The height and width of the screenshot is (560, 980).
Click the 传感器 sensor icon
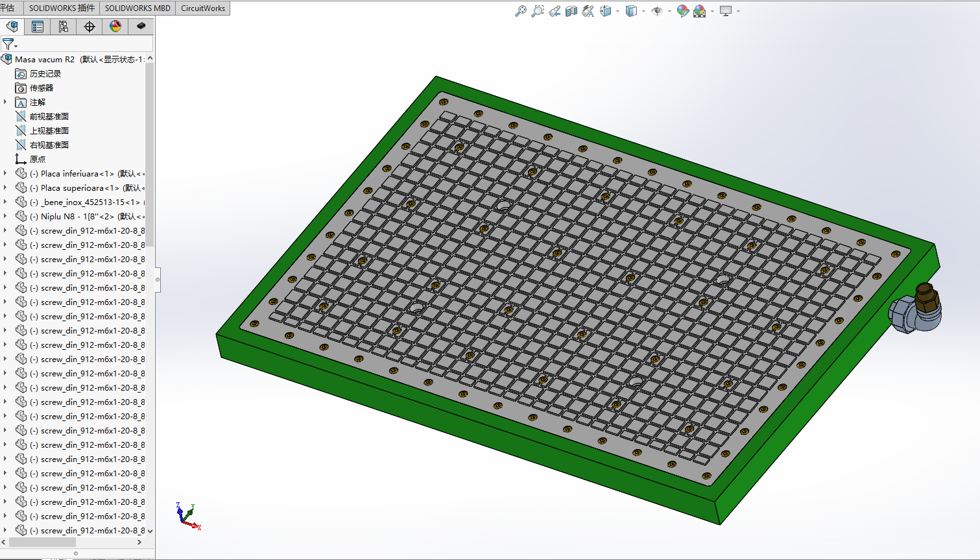(21, 88)
